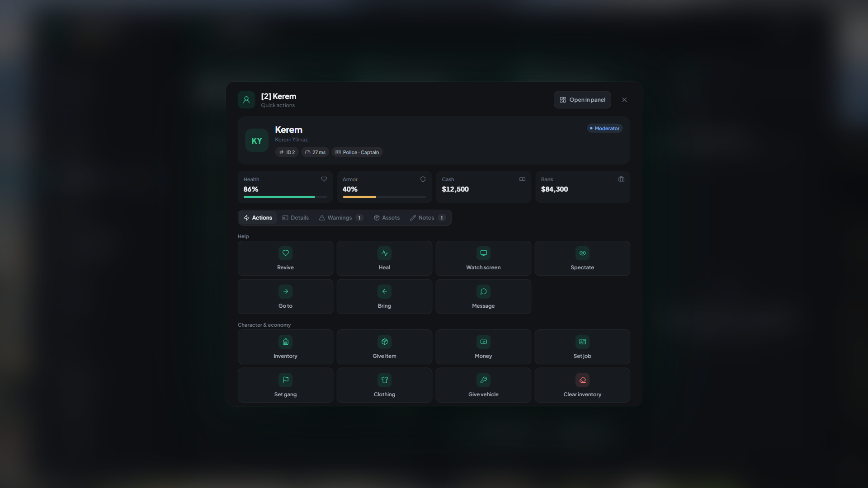
Task: Click the Character & economy heading
Action: [x=264, y=325]
